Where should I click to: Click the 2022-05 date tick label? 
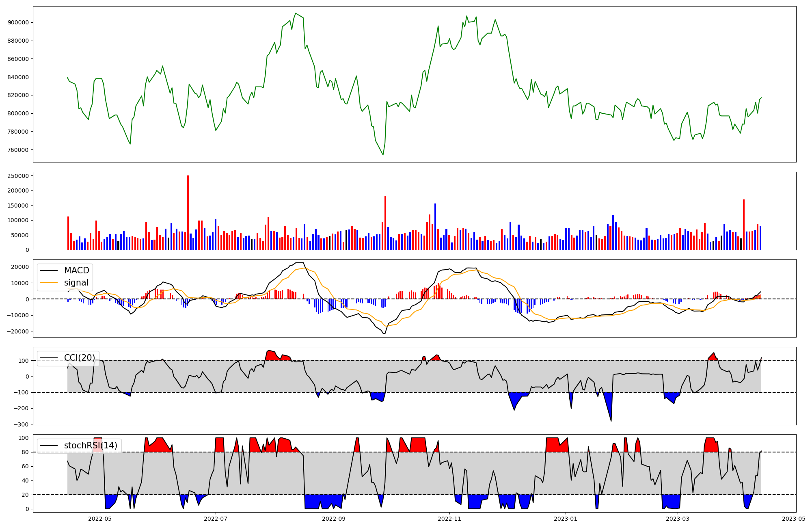pos(99,518)
